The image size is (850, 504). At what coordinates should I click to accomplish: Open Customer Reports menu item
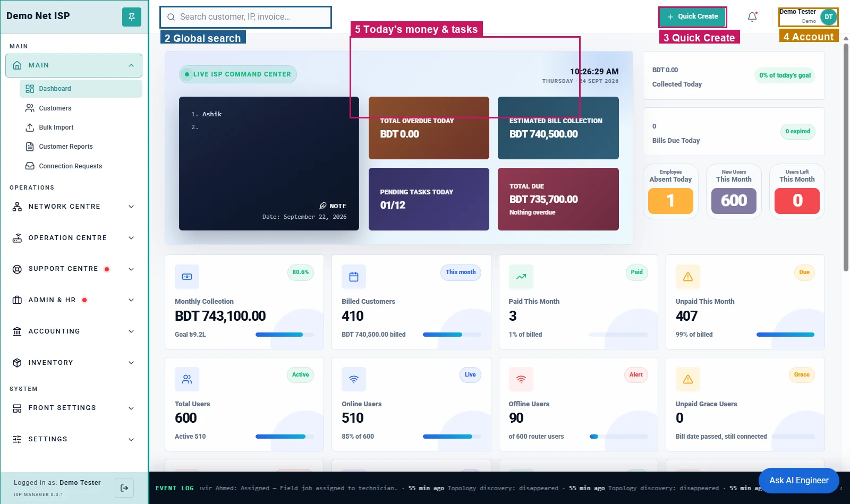coord(81,147)
